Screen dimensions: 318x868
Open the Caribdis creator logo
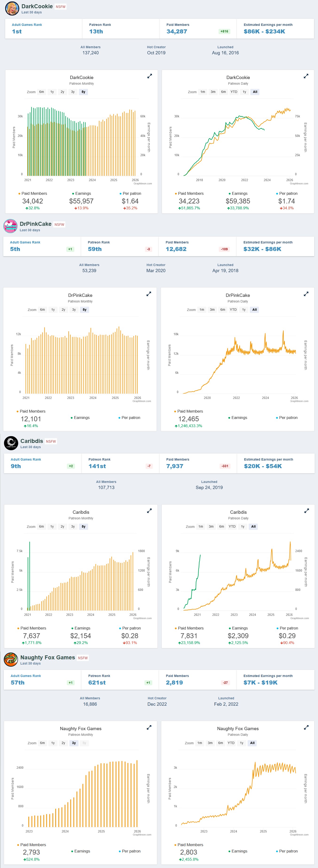coord(11,443)
